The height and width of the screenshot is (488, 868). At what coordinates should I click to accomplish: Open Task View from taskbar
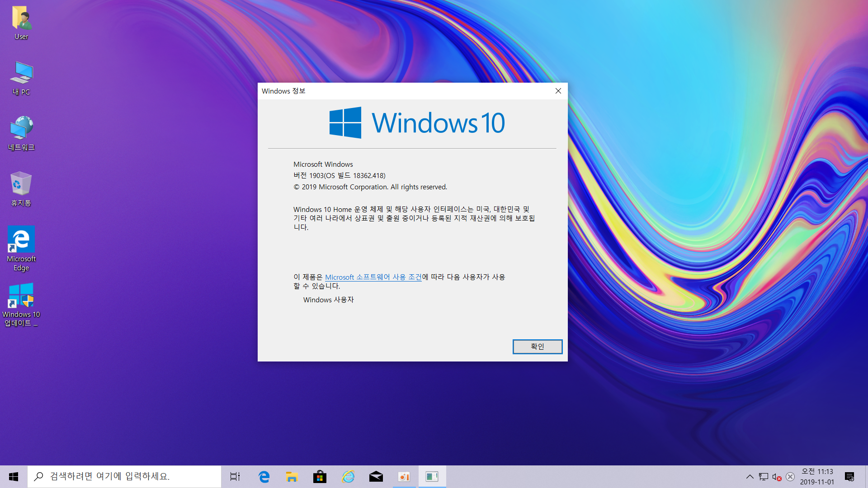click(235, 477)
